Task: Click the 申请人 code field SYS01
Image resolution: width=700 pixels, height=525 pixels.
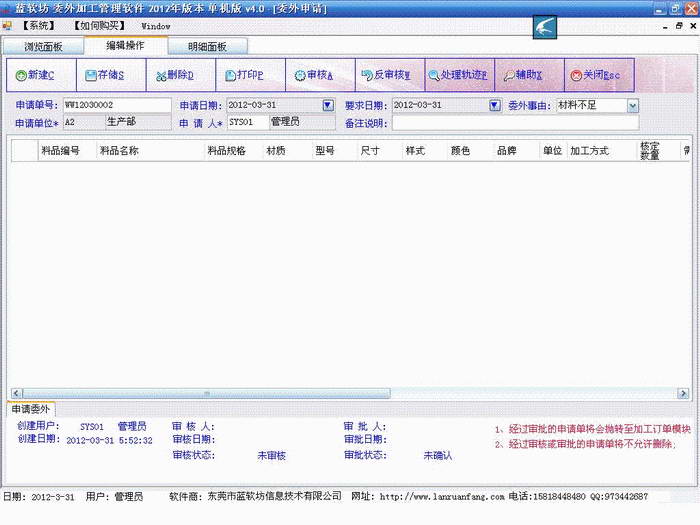Action: click(248, 122)
